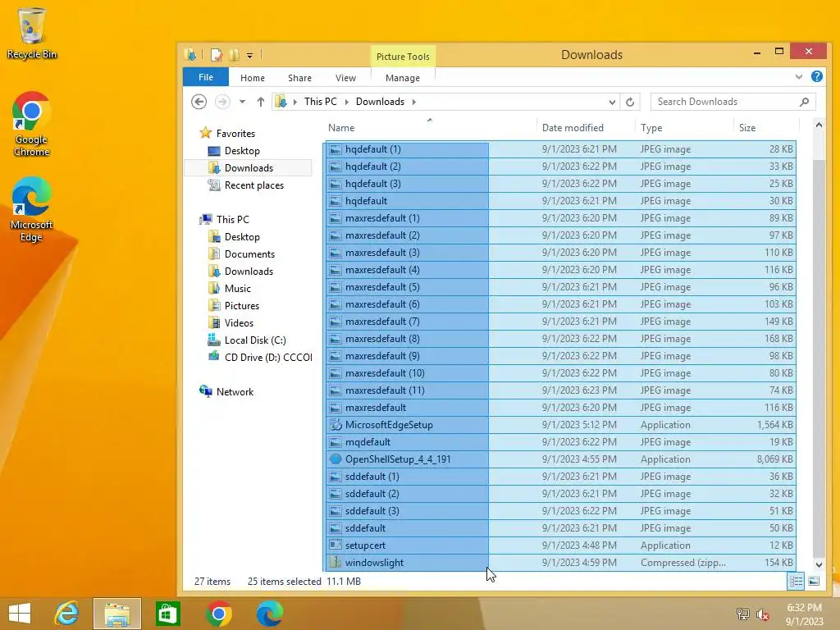Image resolution: width=840 pixels, height=630 pixels.
Task: Sort files by Size column
Action: [x=766, y=127]
